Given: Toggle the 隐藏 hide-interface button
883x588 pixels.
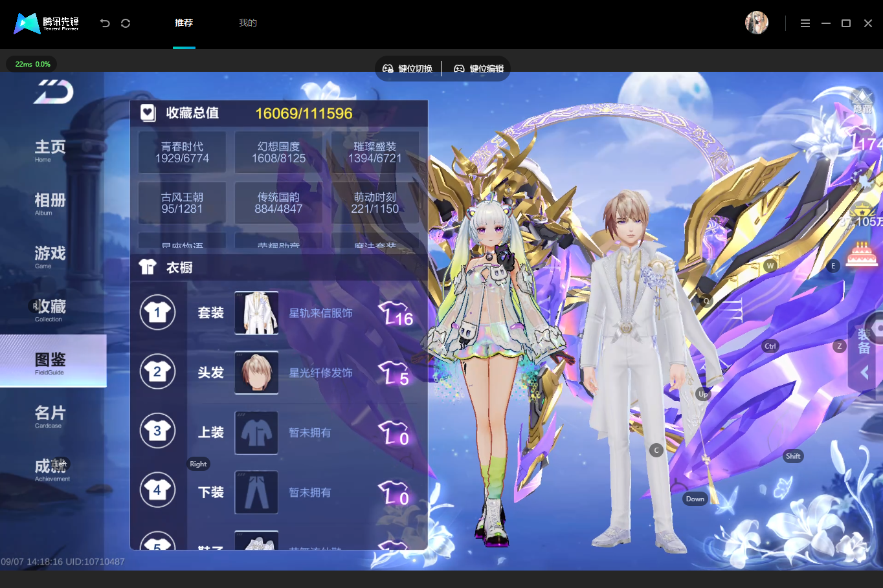Looking at the screenshot, I should pos(862,102).
